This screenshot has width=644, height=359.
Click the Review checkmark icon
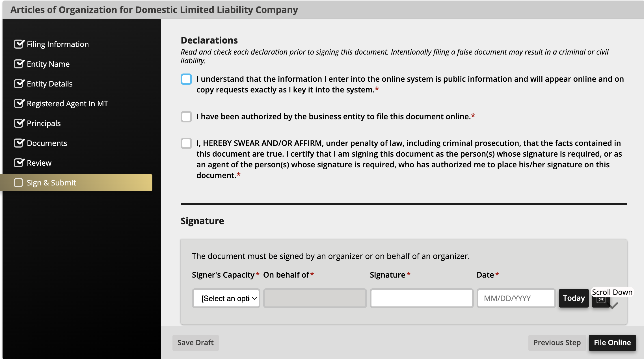pos(19,163)
